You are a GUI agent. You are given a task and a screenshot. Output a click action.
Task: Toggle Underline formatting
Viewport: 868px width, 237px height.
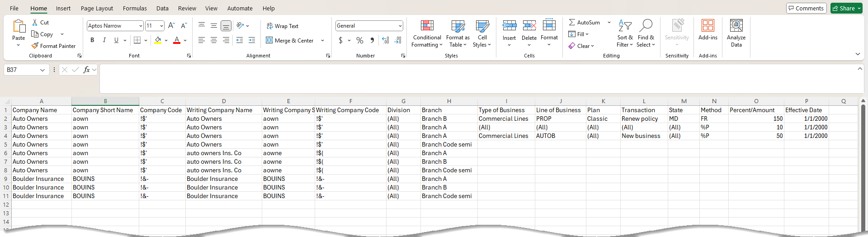116,40
